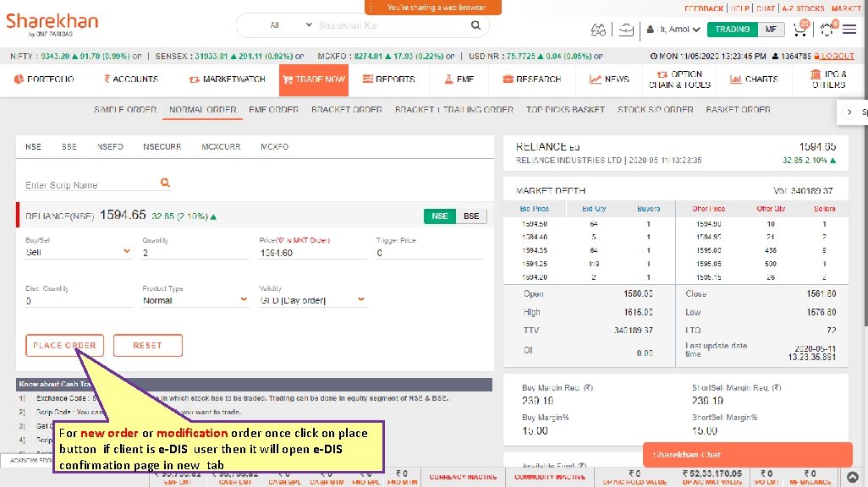
Task: Open the Marketwatch menu
Action: click(228, 79)
